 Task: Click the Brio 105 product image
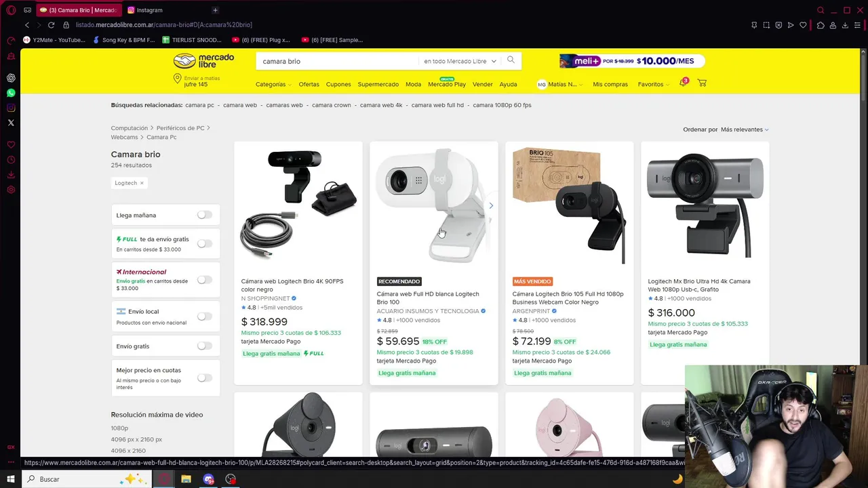(x=569, y=205)
